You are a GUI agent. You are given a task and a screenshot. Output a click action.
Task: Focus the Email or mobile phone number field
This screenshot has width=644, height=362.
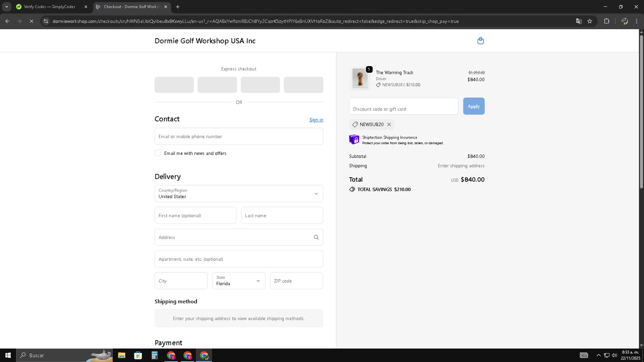[x=239, y=136]
